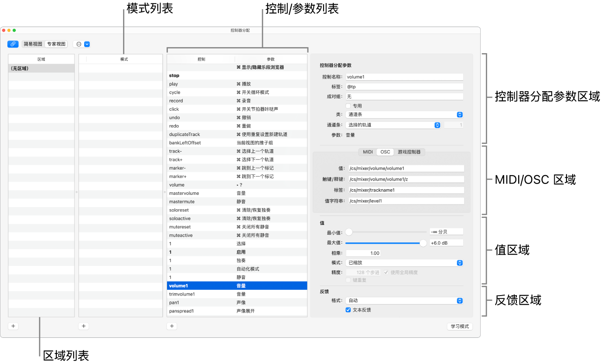Click the 最大值 slider handle
The height and width of the screenshot is (364, 608).
[423, 243]
